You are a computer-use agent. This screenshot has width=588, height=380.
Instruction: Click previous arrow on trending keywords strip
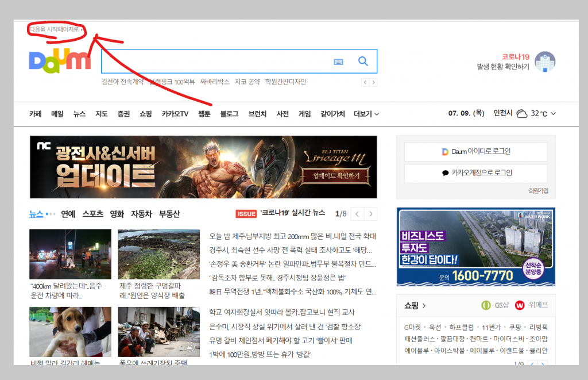pyautogui.click(x=365, y=82)
